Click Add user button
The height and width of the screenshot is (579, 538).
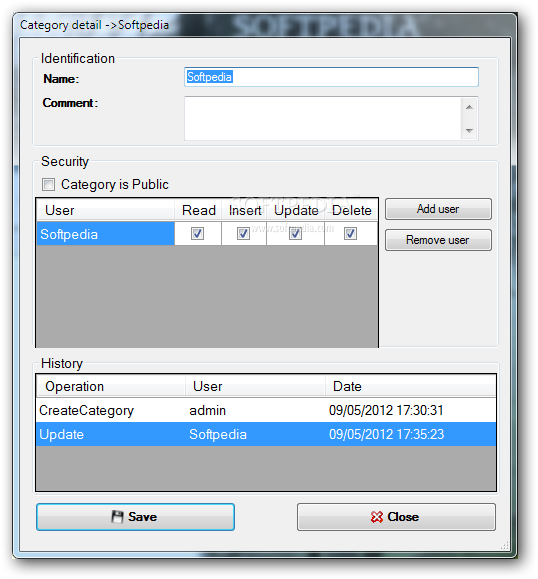coord(438,209)
